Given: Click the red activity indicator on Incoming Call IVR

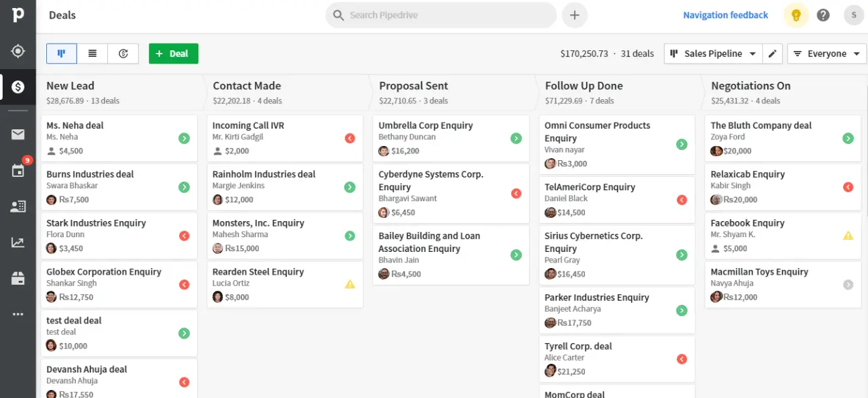Looking at the screenshot, I should pos(349,138).
